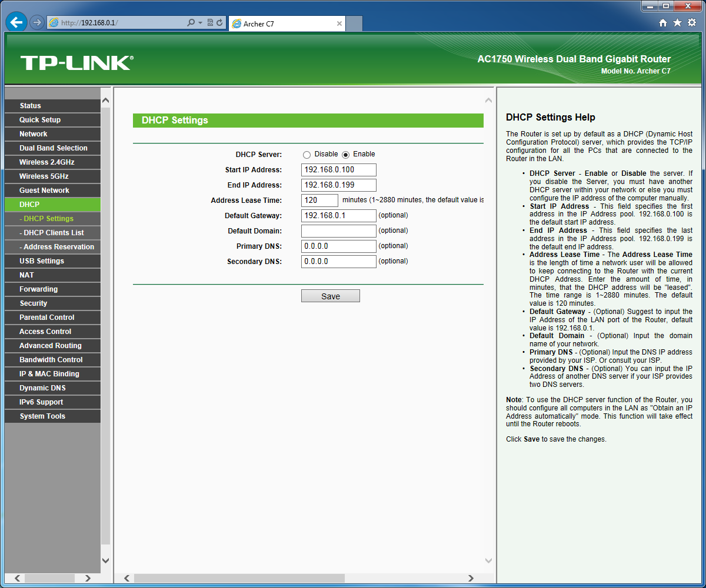
Task: Open Access Control
Action: pos(52,332)
